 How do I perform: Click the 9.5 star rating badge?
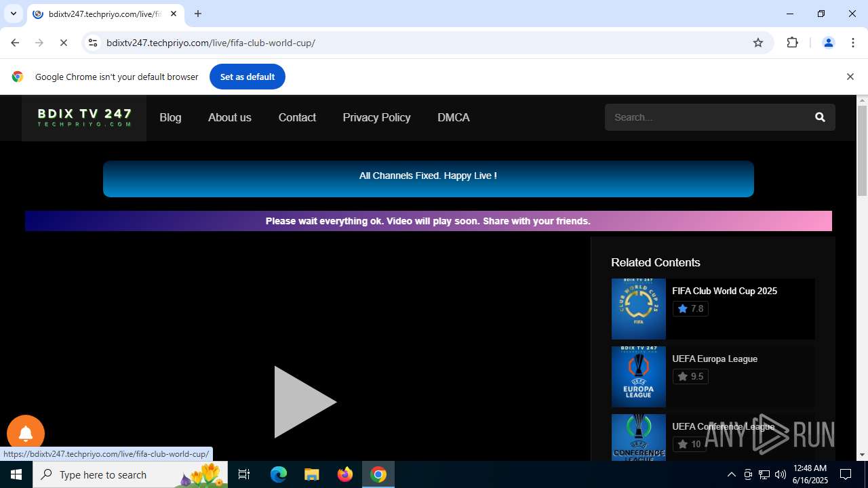click(x=690, y=376)
